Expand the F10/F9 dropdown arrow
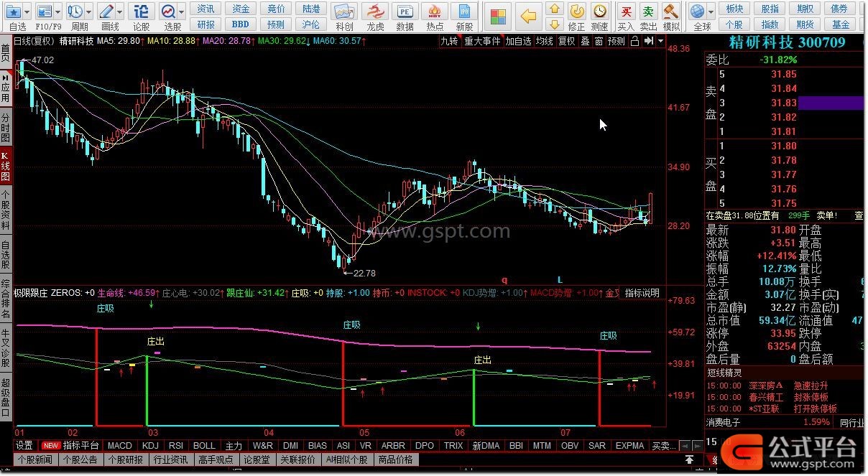Screen dimensions: 868x476 tap(57, 11)
